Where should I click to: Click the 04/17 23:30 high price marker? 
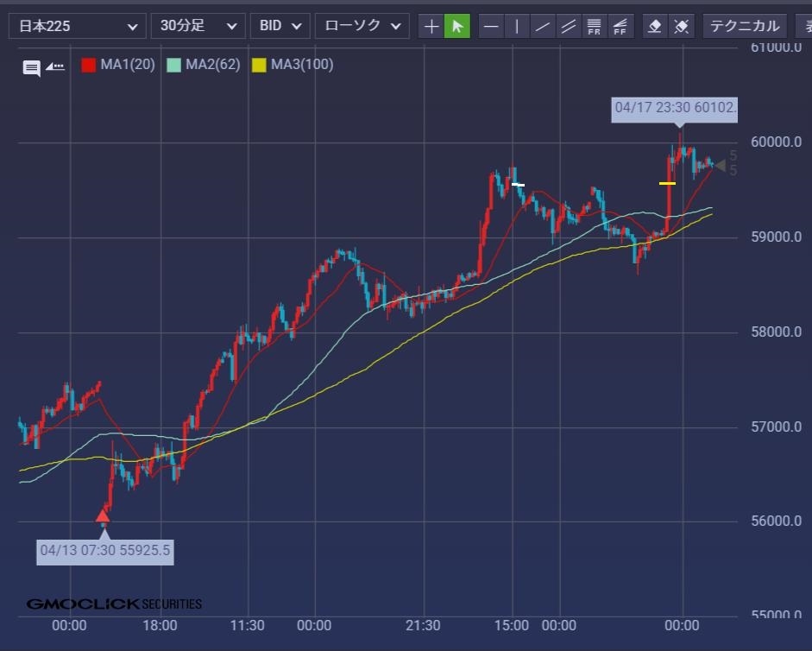click(x=677, y=108)
